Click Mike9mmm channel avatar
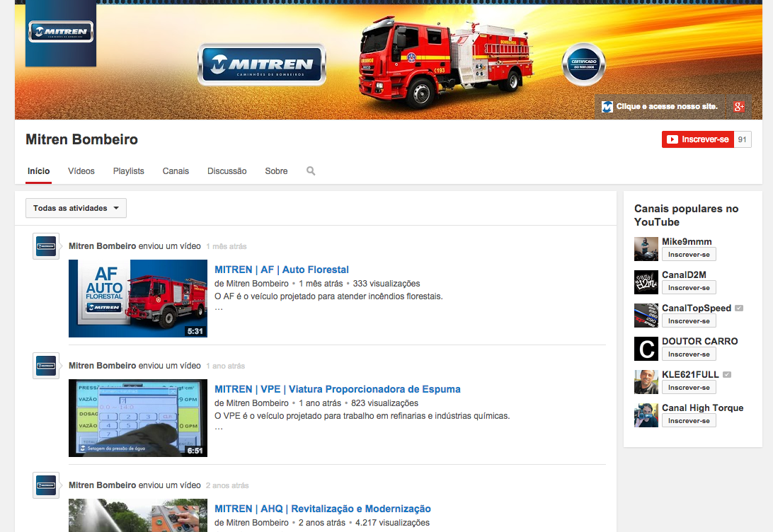The image size is (773, 532). [646, 249]
